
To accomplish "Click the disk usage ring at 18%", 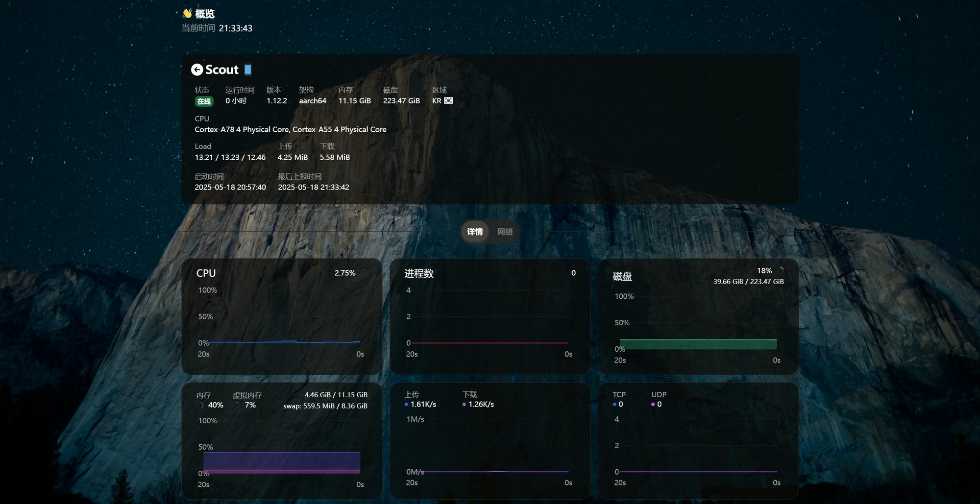I will pyautogui.click(x=781, y=270).
